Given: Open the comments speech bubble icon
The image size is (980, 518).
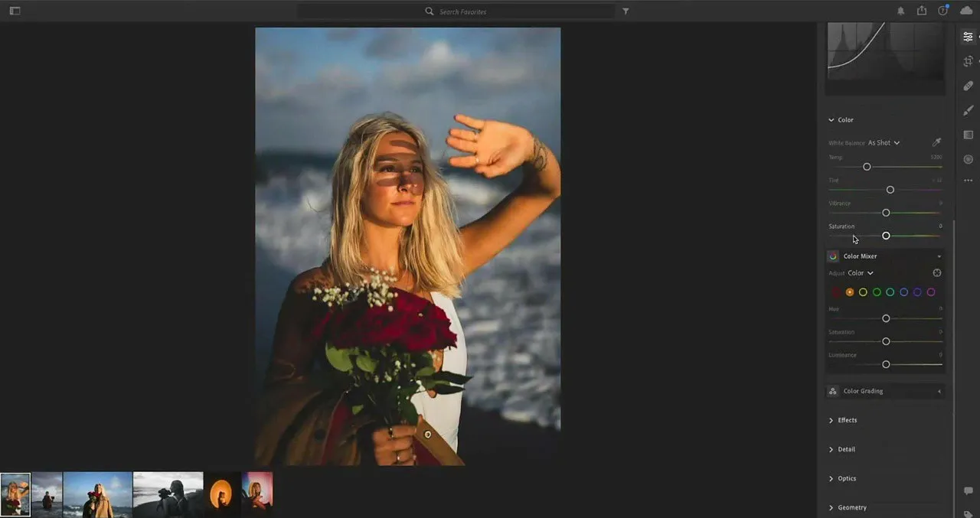Looking at the screenshot, I should pos(968,490).
